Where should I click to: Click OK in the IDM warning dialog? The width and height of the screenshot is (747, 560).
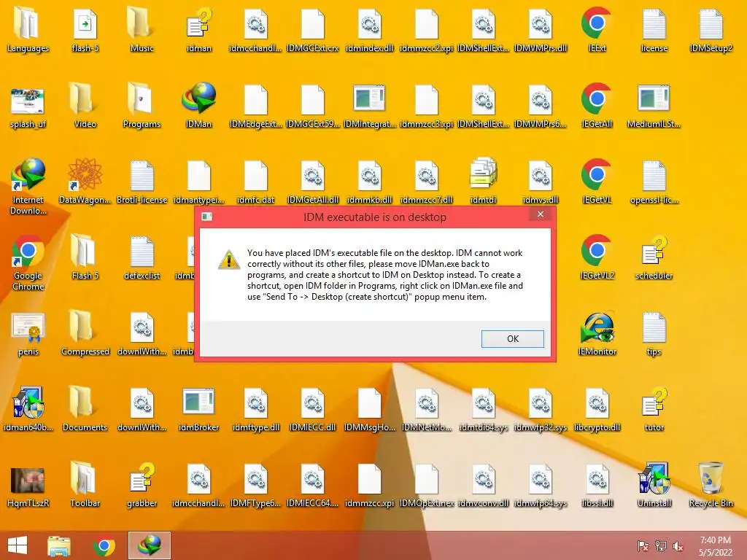(513, 338)
